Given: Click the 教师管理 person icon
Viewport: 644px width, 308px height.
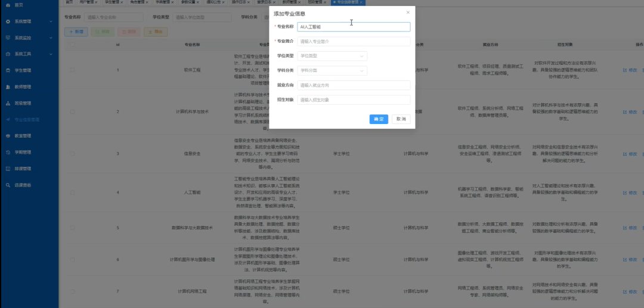Looking at the screenshot, I should tap(8, 87).
